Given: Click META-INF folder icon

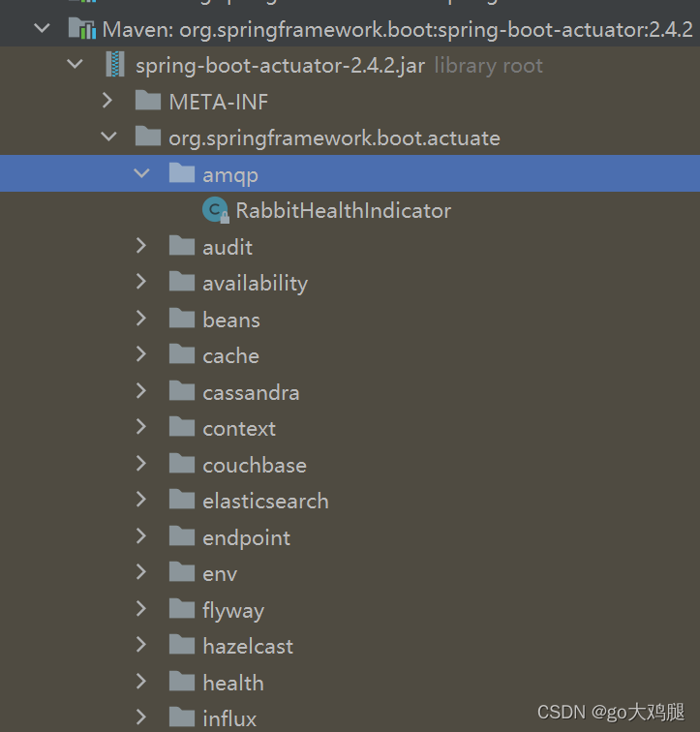Looking at the screenshot, I should click(x=148, y=100).
